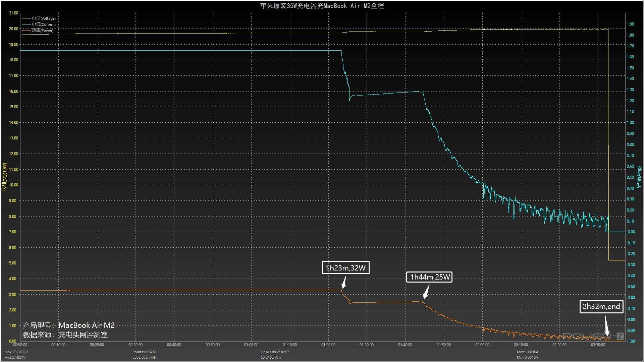Toggle the 电压(Voltage) legend entry

(43, 18)
